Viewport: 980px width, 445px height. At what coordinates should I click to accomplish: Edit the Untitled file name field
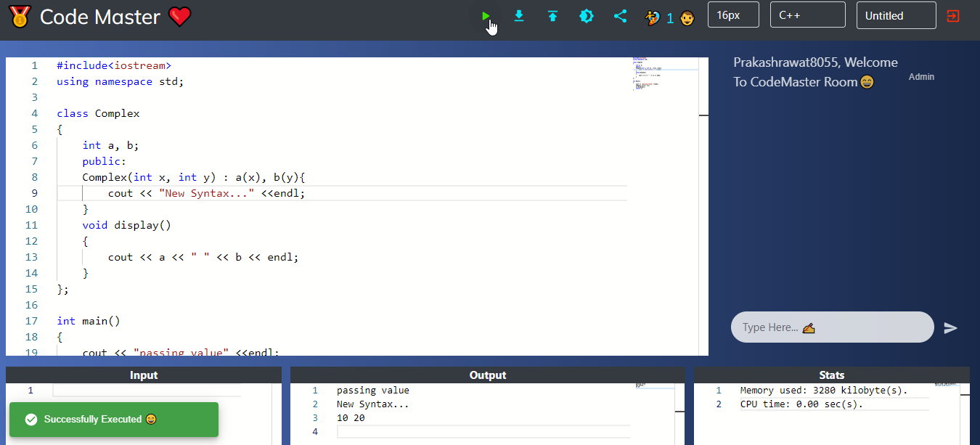(896, 15)
